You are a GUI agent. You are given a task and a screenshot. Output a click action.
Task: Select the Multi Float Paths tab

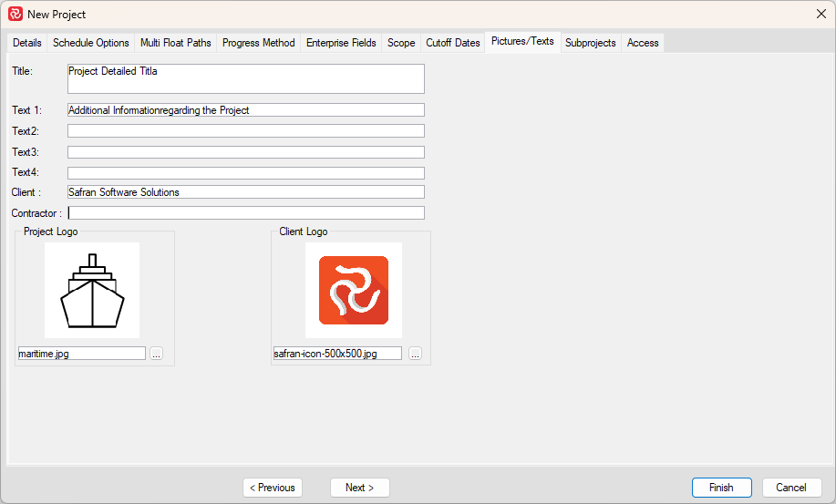click(x=176, y=43)
